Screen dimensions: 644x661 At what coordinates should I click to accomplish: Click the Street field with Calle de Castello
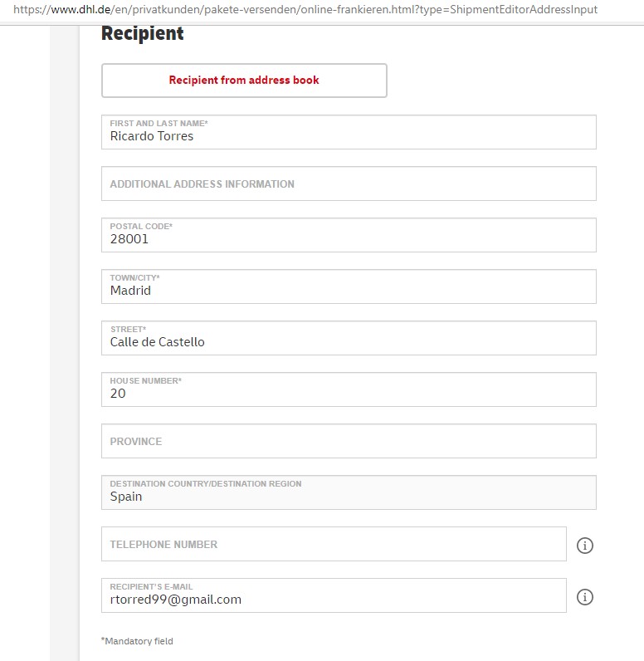pyautogui.click(x=349, y=338)
